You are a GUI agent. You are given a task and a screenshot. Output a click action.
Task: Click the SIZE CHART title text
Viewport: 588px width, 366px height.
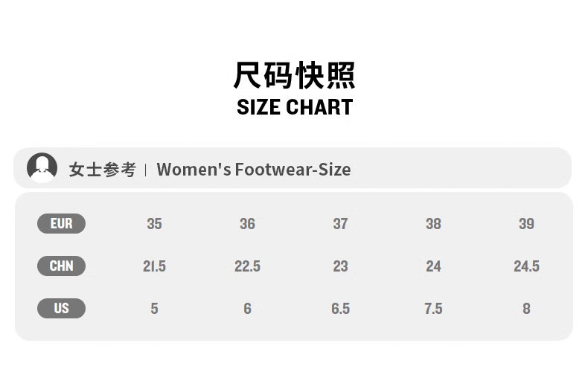[294, 107]
